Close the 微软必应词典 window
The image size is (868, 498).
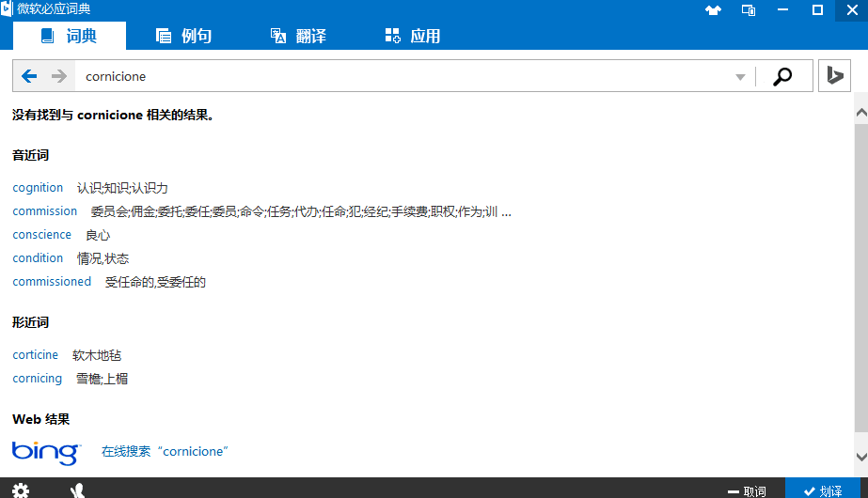852,10
